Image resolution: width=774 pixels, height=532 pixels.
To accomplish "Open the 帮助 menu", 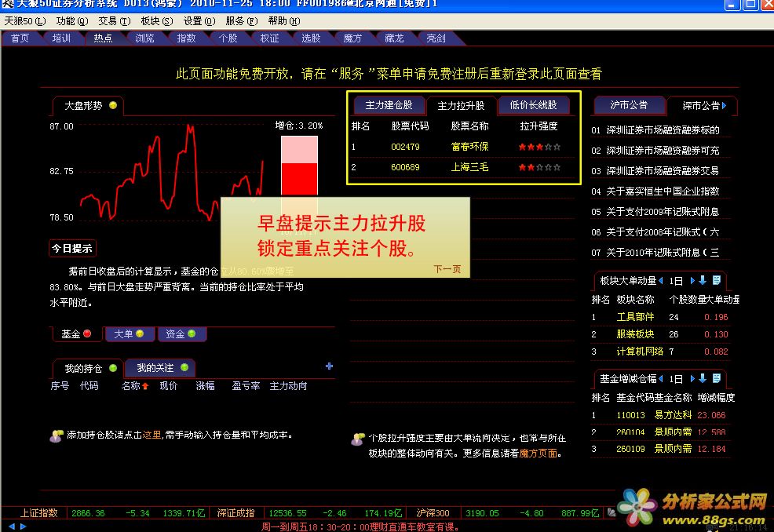I will [284, 21].
